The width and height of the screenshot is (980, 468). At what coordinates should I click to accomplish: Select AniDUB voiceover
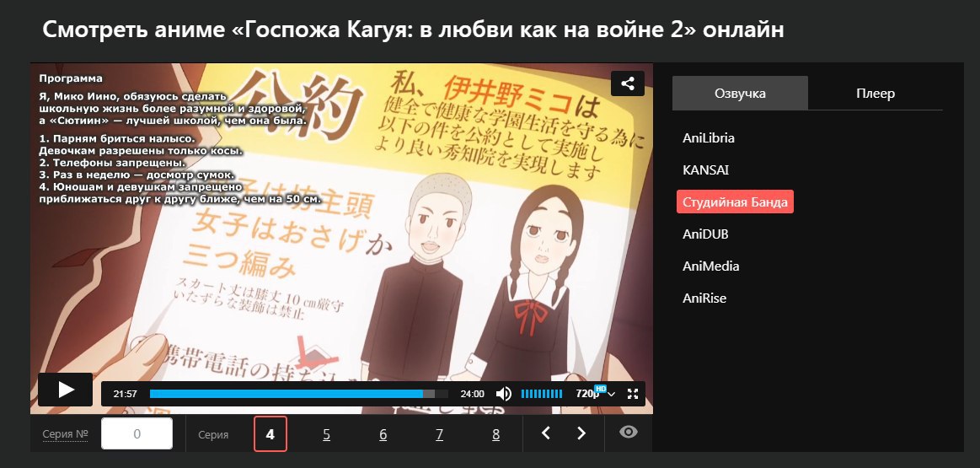705,234
